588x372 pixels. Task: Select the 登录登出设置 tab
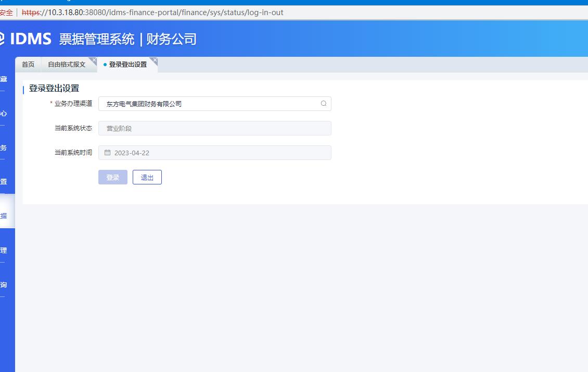[x=127, y=65]
